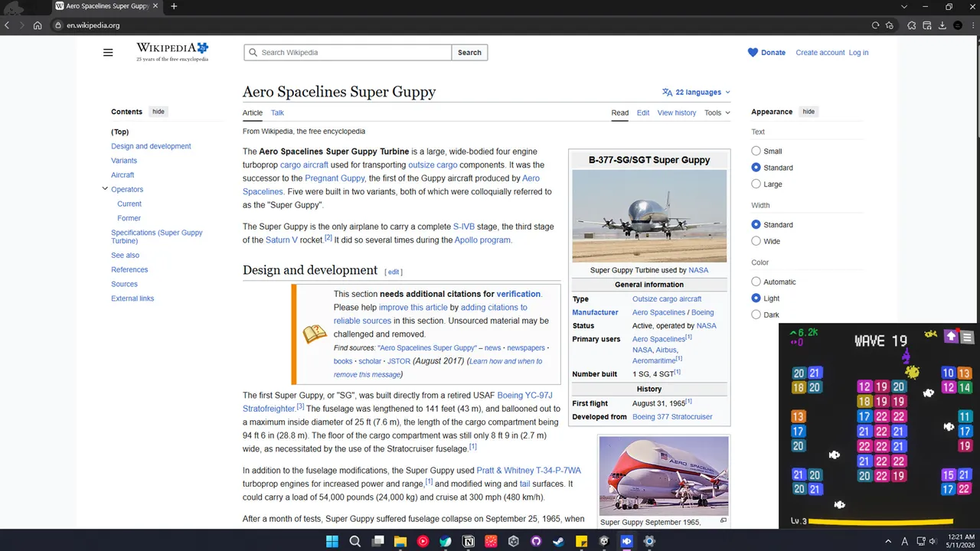
Task: Follow the Pregnant Guppy link
Action: [335, 178]
